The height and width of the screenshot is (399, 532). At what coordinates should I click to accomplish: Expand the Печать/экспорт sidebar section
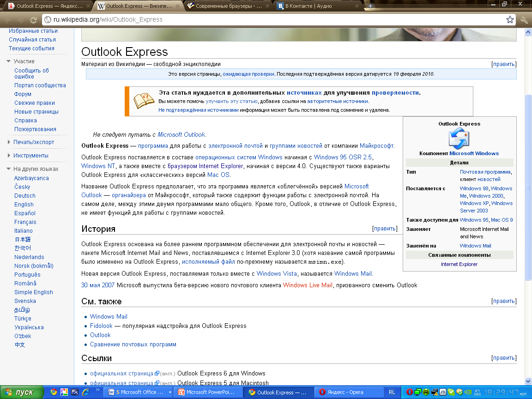coord(9,142)
